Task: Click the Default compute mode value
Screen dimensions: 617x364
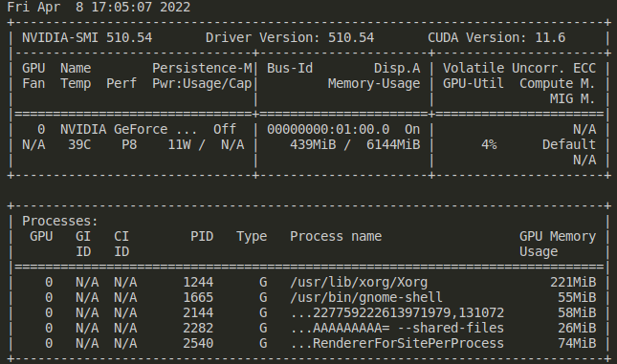Action: point(569,144)
